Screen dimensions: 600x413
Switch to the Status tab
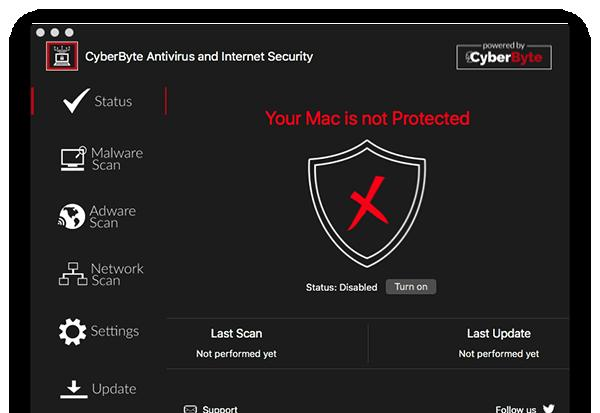113,101
